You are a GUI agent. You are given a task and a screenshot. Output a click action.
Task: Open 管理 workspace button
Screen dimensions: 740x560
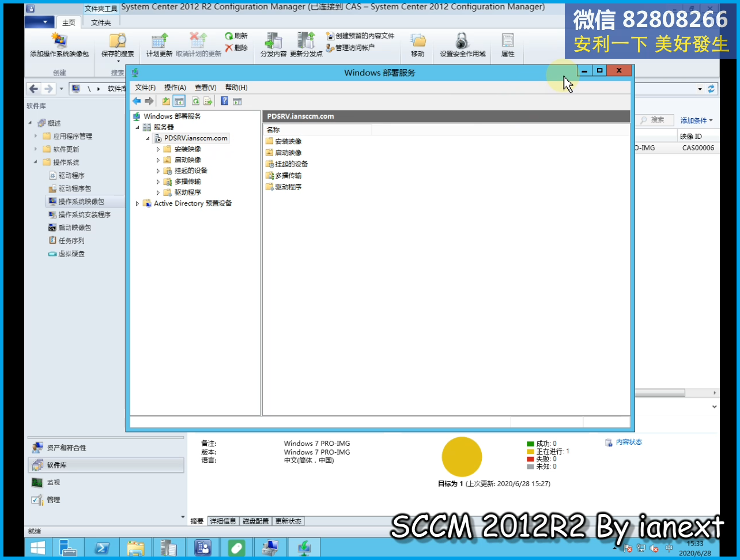(106, 500)
